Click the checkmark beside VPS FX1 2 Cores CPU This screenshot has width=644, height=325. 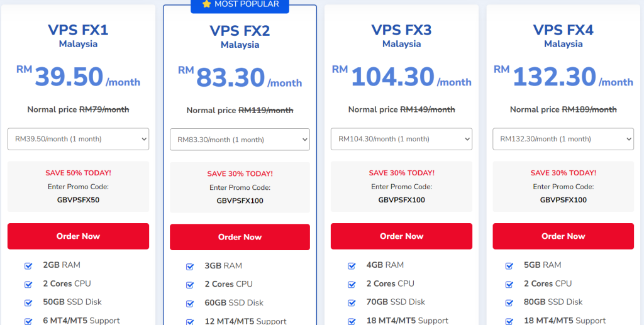tap(28, 284)
